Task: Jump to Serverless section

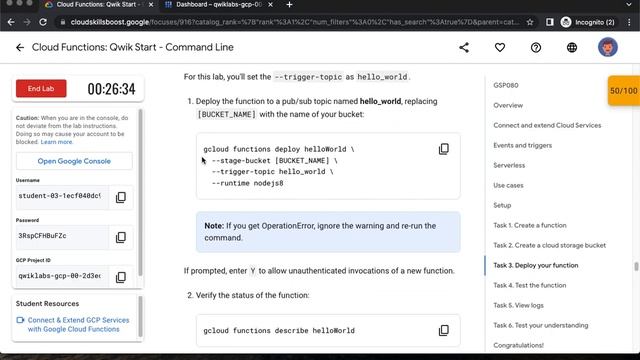Action: pyautogui.click(x=509, y=165)
